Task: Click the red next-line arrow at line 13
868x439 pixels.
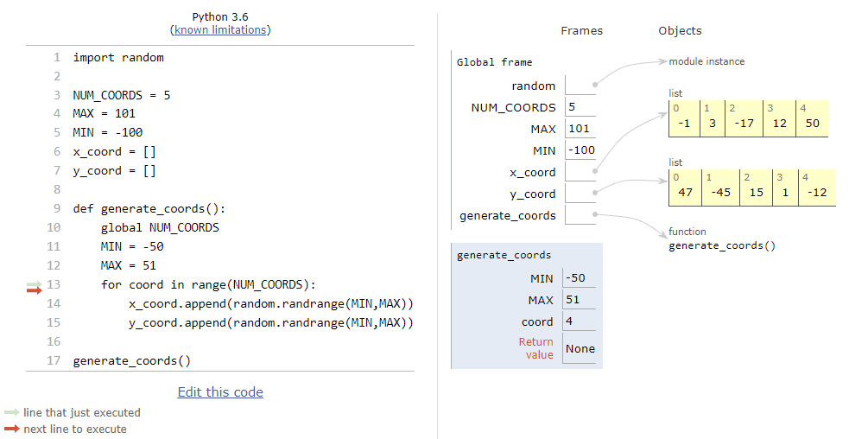Action: coord(35,290)
